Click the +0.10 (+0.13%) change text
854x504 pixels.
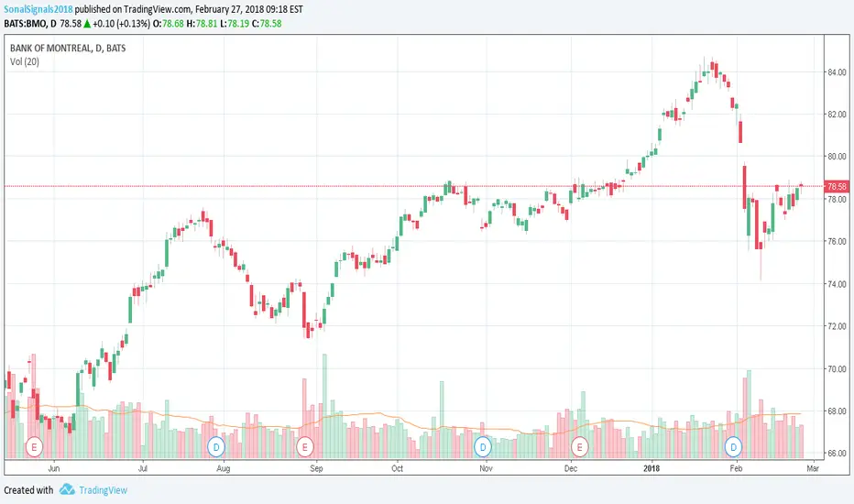coord(122,24)
